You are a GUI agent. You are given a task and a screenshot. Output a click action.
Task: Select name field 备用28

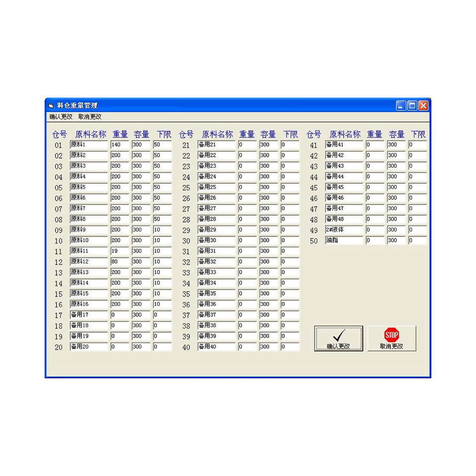[x=217, y=219]
